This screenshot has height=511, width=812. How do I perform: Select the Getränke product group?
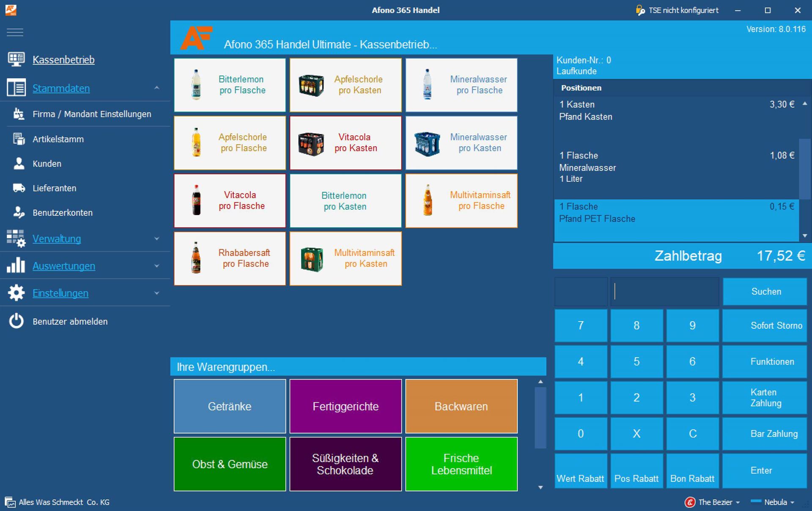click(x=230, y=406)
